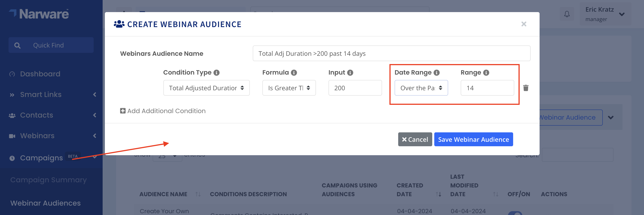The height and width of the screenshot is (215, 644).
Task: Click the Range field showing 14
Action: coord(487,88)
